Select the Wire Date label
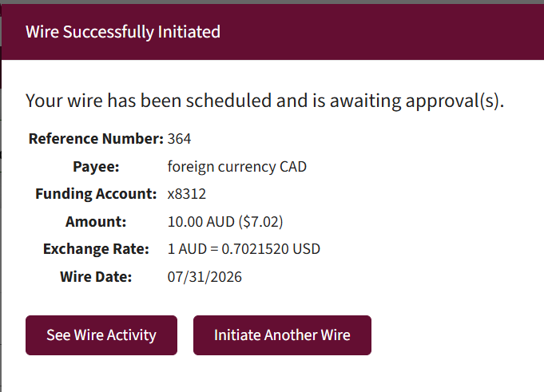544x392 pixels. point(96,276)
